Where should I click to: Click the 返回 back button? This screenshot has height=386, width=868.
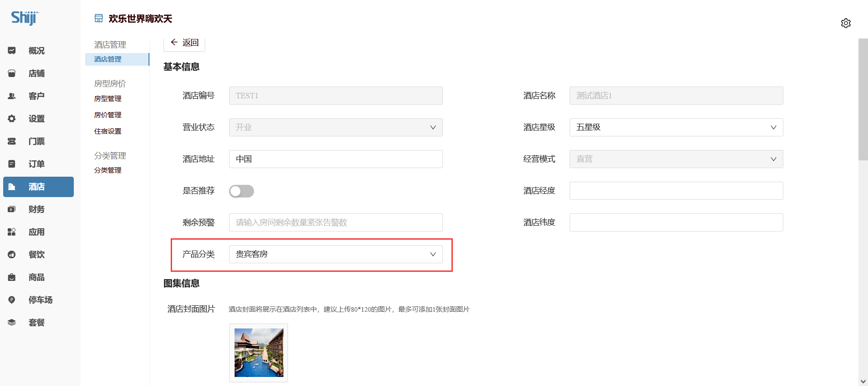coord(184,43)
